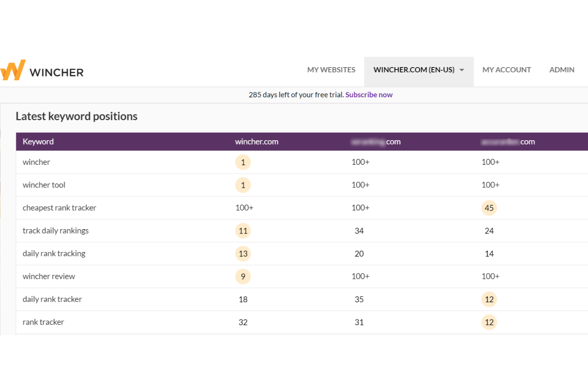Image resolution: width=588 pixels, height=392 pixels.
Task: Go to My Account
Action: 507,70
